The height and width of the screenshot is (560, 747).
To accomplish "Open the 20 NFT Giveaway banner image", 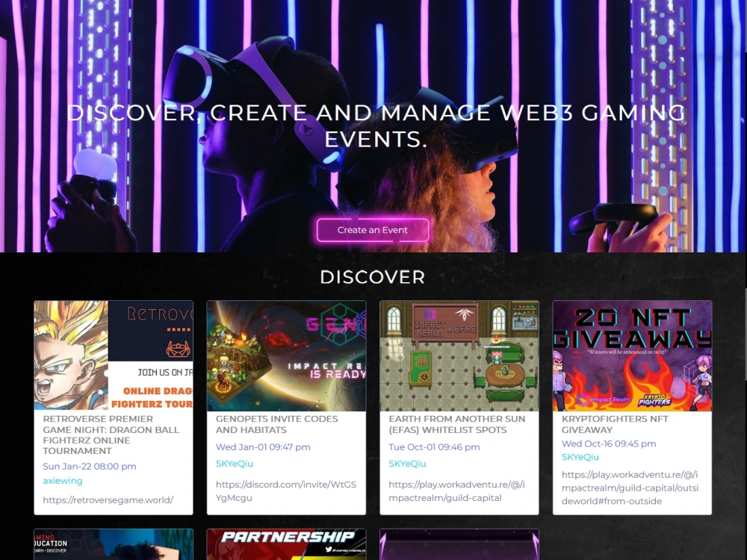I will 632,355.
